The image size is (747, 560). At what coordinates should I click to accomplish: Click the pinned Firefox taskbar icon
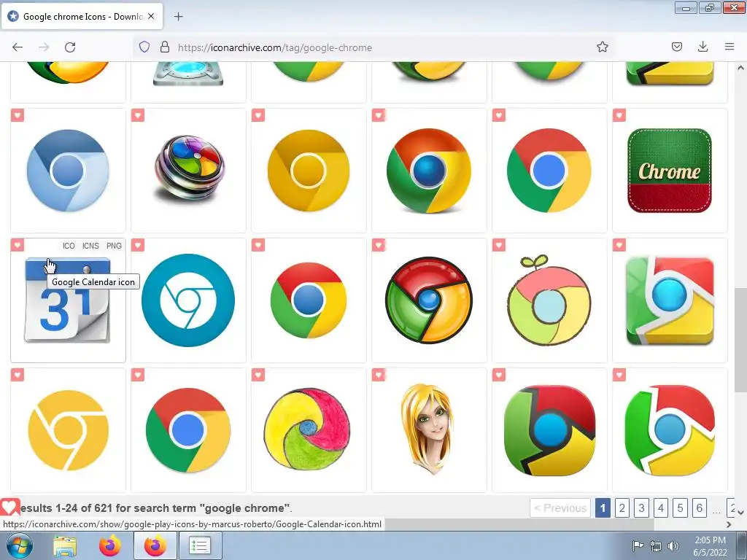click(109, 546)
